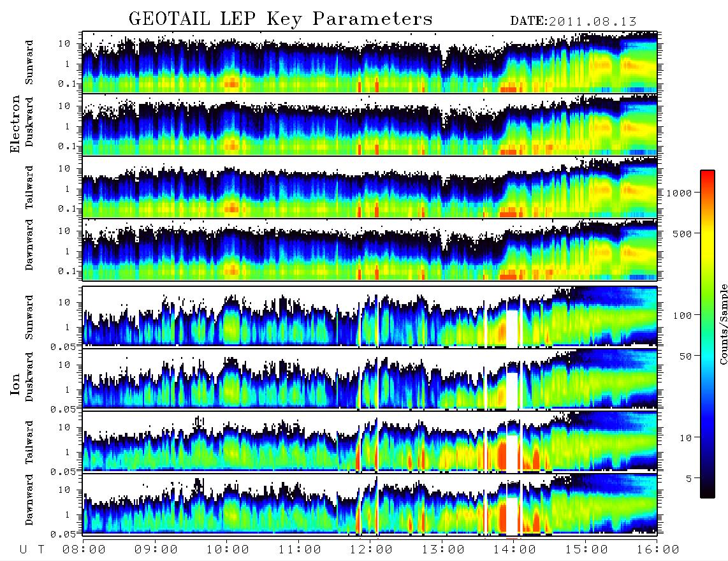Click the "U T" axis label
This screenshot has width=728, height=561.
pyautogui.click(x=32, y=550)
